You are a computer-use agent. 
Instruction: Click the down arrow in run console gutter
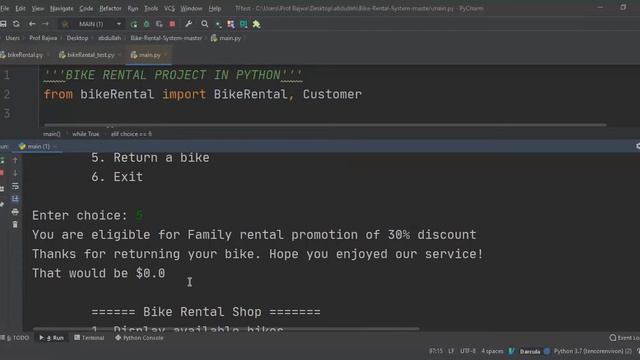15,173
